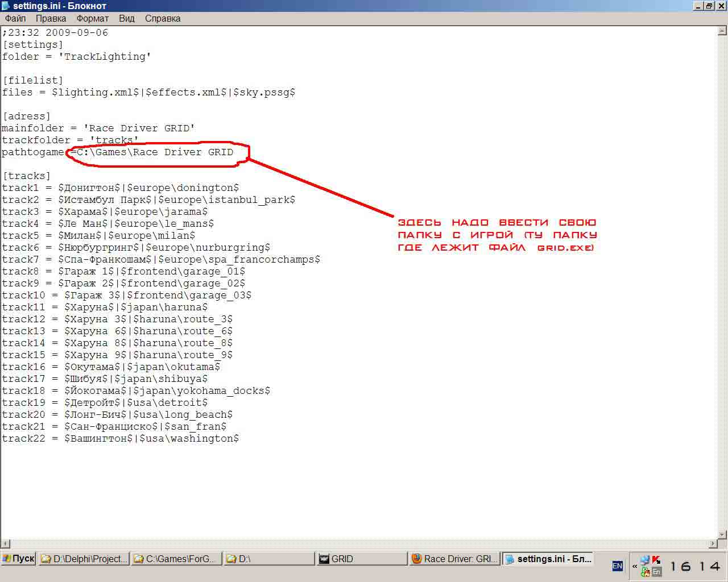Screen dimensions: 728x582
Task: Open the Файл menu
Action: (15, 18)
